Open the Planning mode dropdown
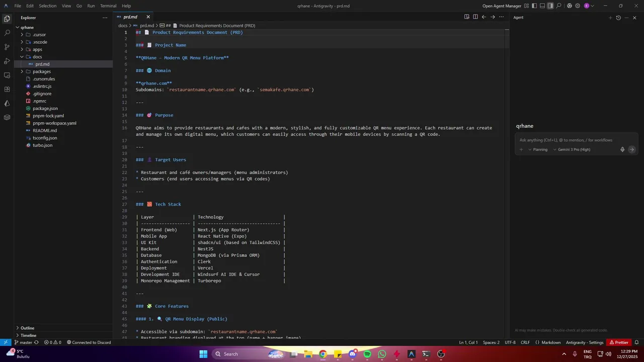The image size is (644, 362). pyautogui.click(x=538, y=149)
